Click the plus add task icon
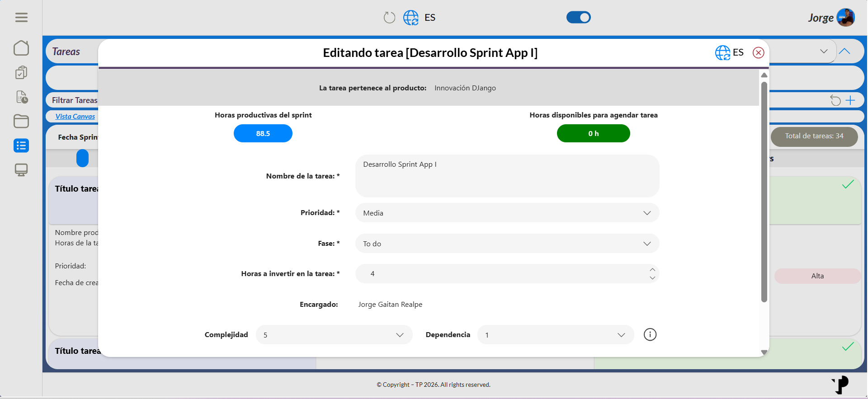This screenshot has height=399, width=868. click(x=850, y=100)
